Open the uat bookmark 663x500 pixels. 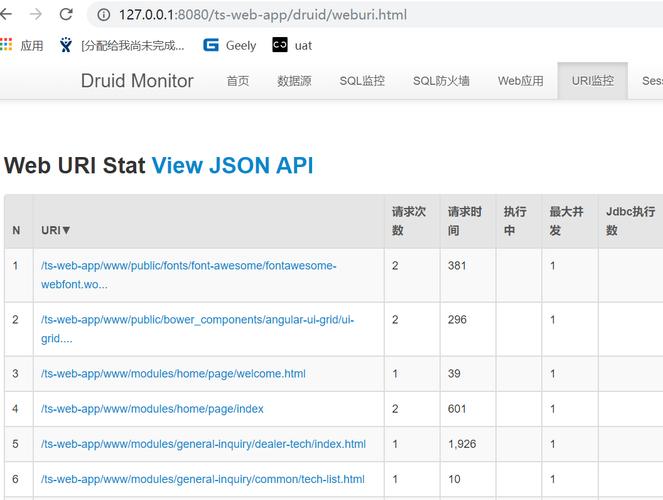point(292,45)
